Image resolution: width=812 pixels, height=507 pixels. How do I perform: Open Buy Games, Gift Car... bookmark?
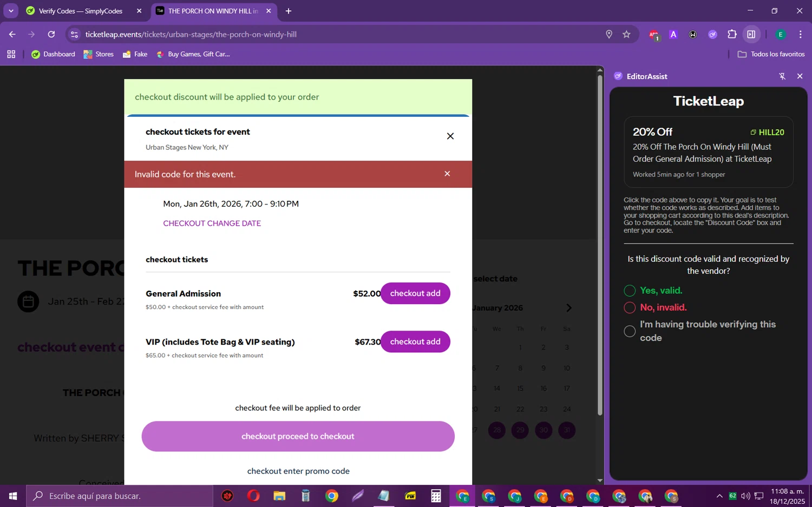193,54
